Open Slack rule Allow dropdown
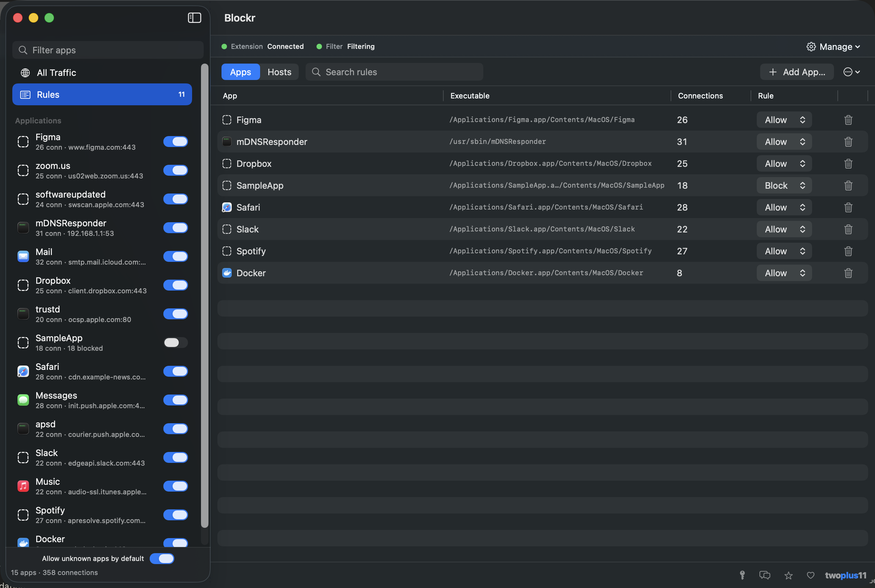 [x=784, y=229]
